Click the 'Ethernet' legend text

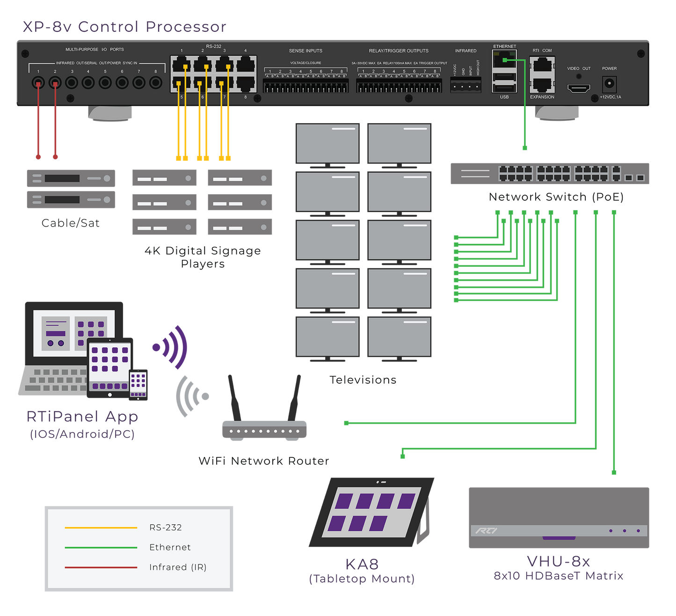170,547
